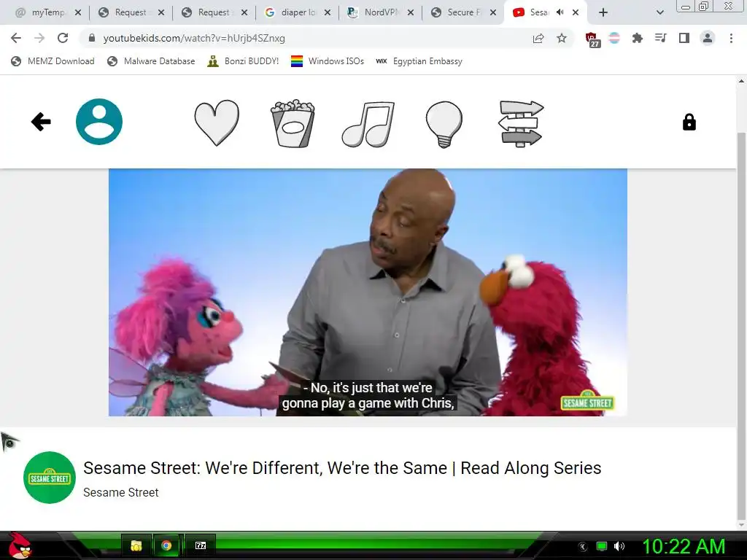The height and width of the screenshot is (560, 747).
Task: Open Bonzi BUDDY! bookmark
Action: pos(243,61)
